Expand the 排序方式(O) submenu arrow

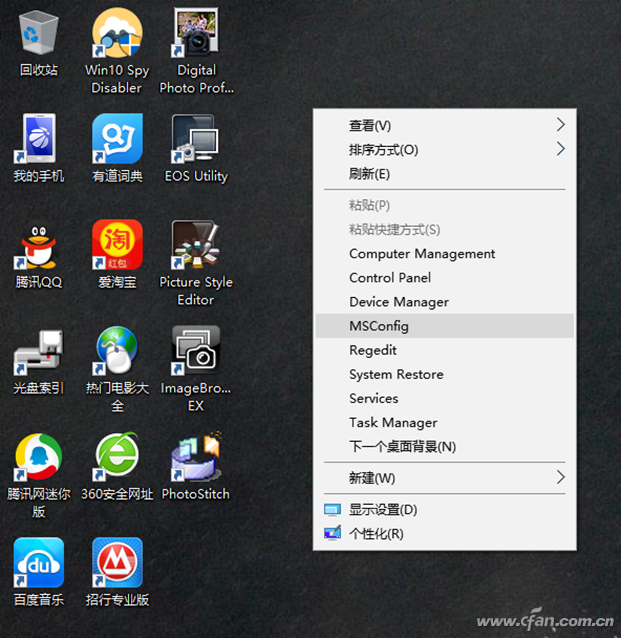coord(561,149)
